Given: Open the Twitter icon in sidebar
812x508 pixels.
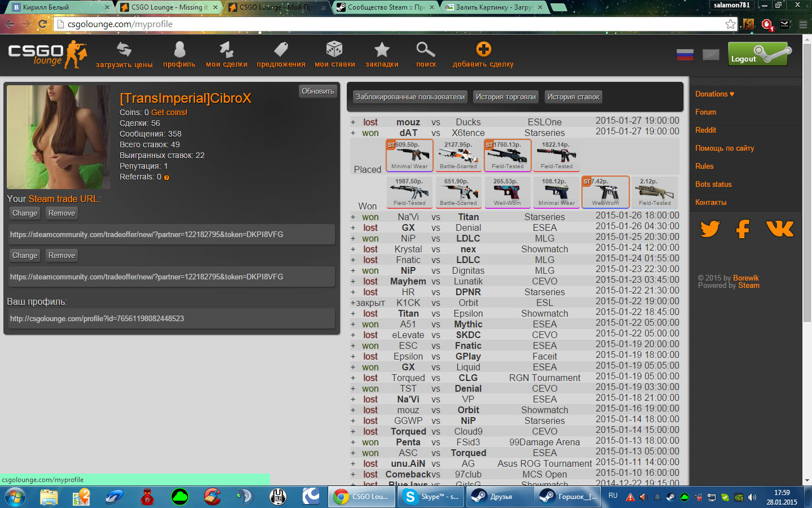Looking at the screenshot, I should [x=710, y=229].
